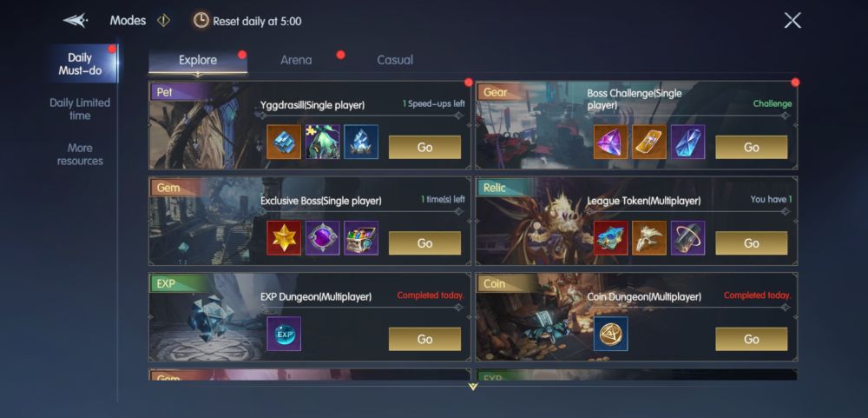
Task: Click the green pet character reward icon
Action: (x=323, y=142)
